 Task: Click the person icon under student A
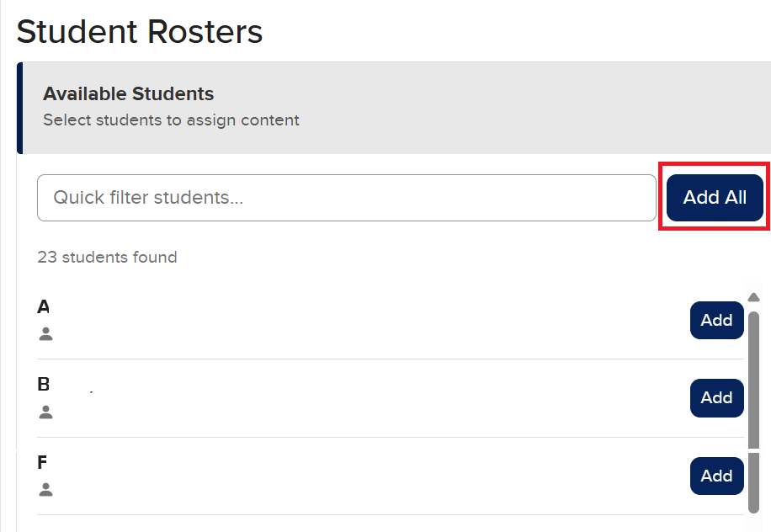[46, 334]
